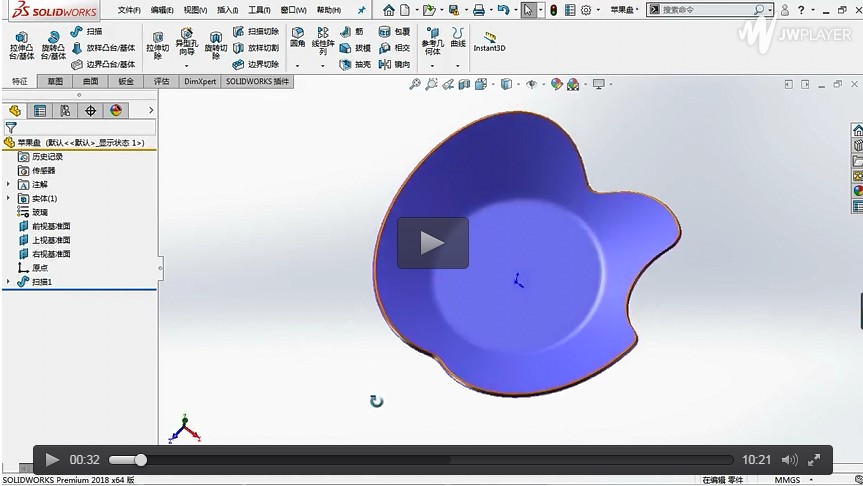Click the video progress bar scrubber
Image resolution: width=863 pixels, height=486 pixels.
pyautogui.click(x=141, y=460)
